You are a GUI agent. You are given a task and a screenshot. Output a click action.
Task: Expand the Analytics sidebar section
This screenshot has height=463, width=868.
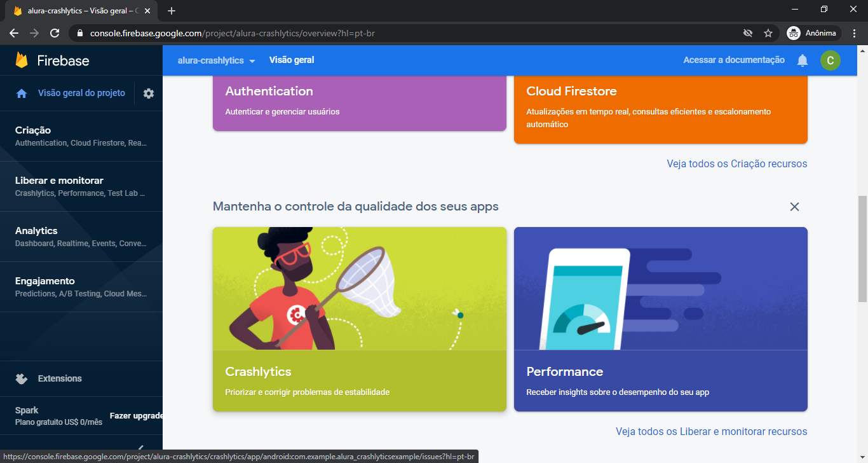pos(81,237)
